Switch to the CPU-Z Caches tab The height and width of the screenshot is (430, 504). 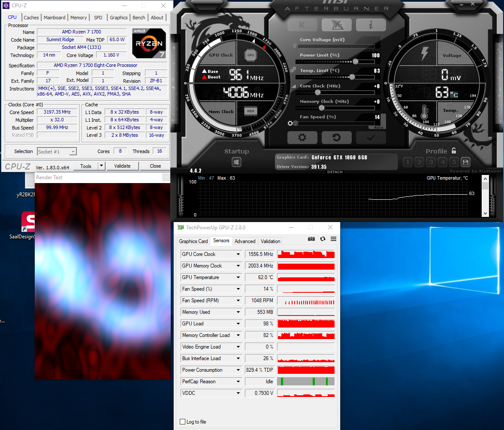pyautogui.click(x=31, y=18)
